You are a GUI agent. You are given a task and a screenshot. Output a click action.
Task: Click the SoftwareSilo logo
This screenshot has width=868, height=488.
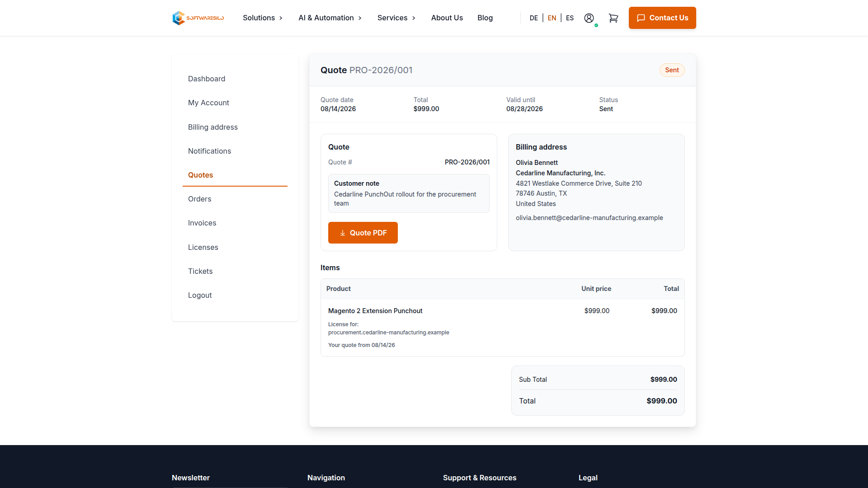[198, 18]
